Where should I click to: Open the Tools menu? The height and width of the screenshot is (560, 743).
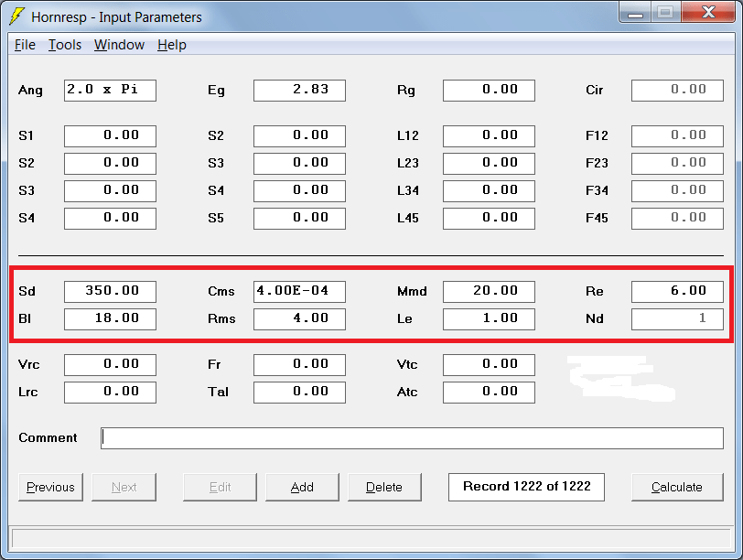(x=65, y=45)
